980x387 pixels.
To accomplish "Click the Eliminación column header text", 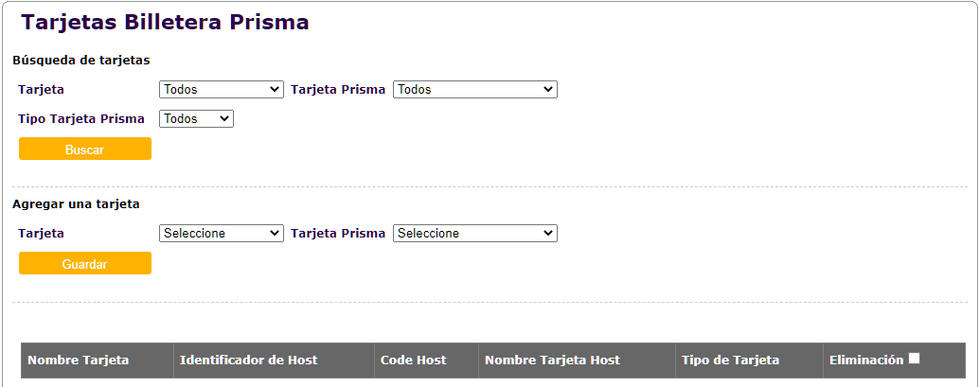I will [x=866, y=360].
